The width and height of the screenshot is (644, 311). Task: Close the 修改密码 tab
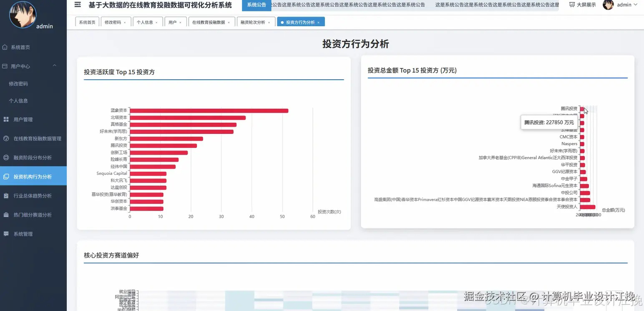point(125,23)
